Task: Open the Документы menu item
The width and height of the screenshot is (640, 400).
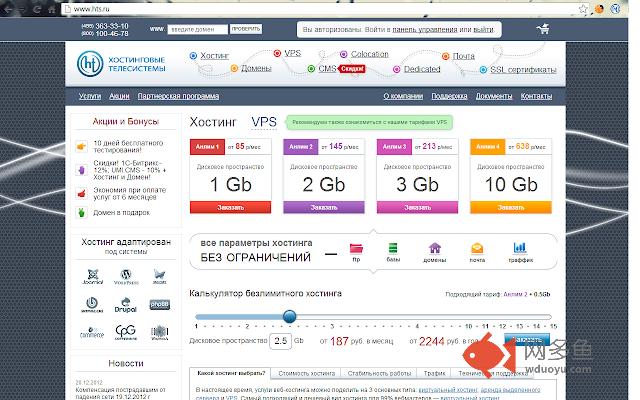Action: (x=494, y=96)
